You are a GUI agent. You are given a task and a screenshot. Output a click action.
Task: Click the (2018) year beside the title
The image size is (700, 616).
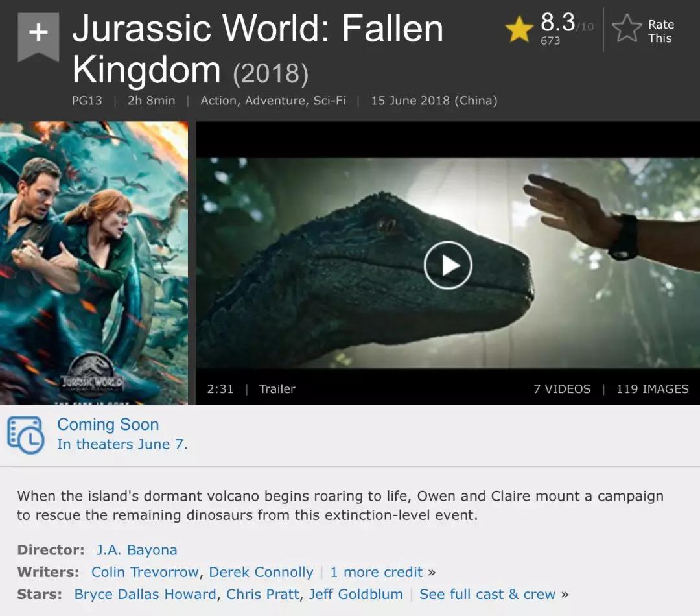tap(270, 73)
